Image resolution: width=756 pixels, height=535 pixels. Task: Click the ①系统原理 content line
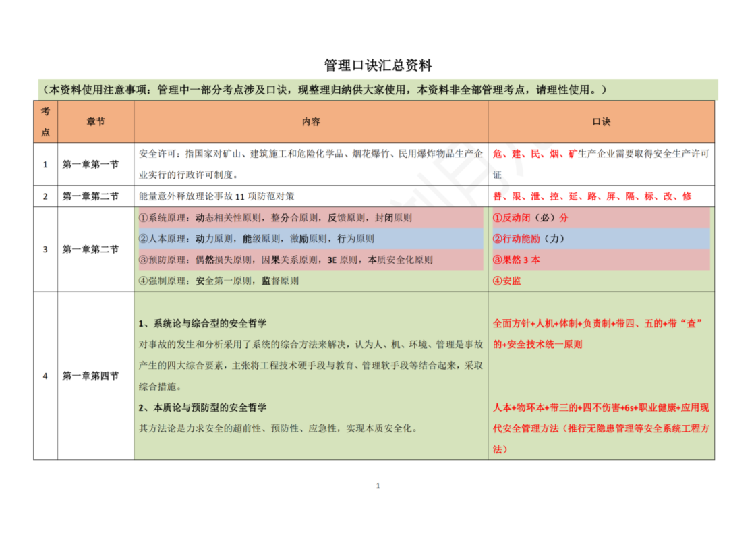click(x=275, y=218)
